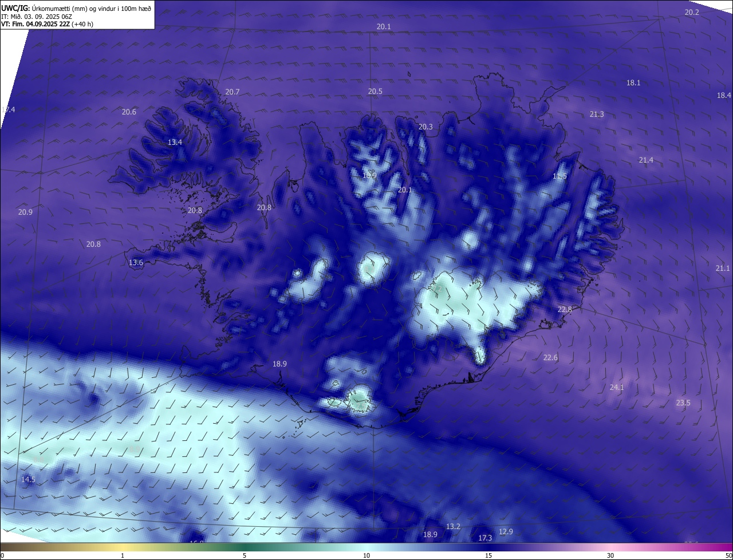Click the 20.5 value label

pyautogui.click(x=375, y=91)
